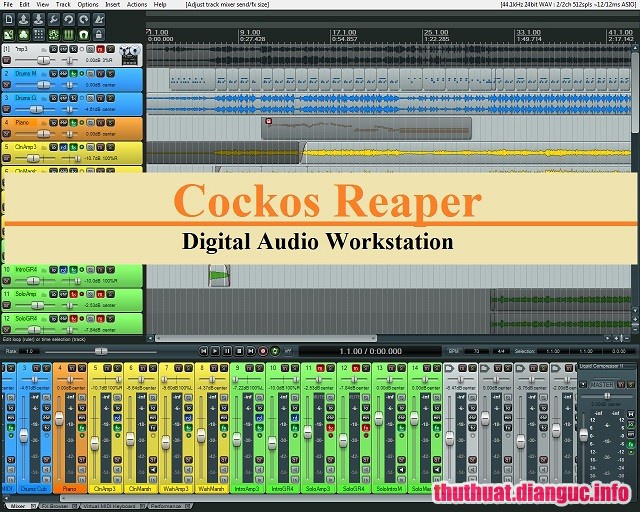Click the Go to start transport button
Image resolution: width=640 pixels, height=512 pixels.
[203, 351]
